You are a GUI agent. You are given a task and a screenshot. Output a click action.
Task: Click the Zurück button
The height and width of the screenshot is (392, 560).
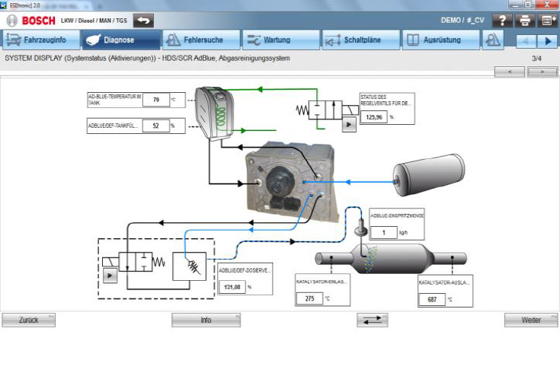click(x=29, y=320)
